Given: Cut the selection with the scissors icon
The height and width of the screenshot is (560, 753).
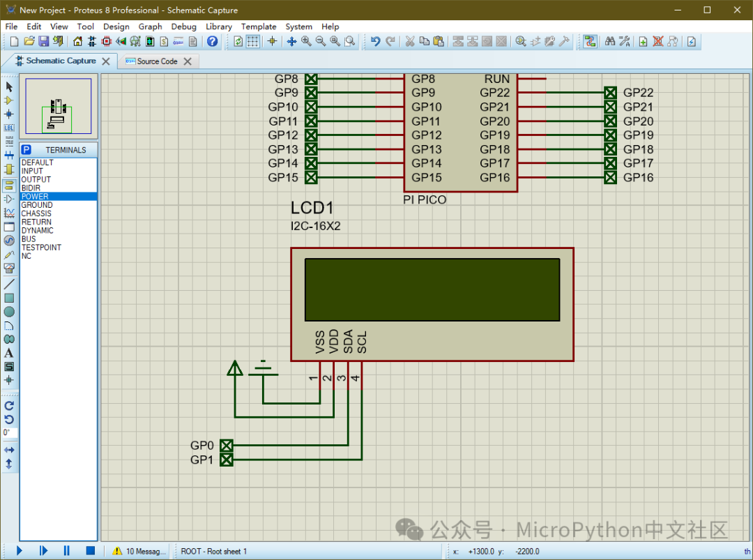Looking at the screenshot, I should click(410, 42).
